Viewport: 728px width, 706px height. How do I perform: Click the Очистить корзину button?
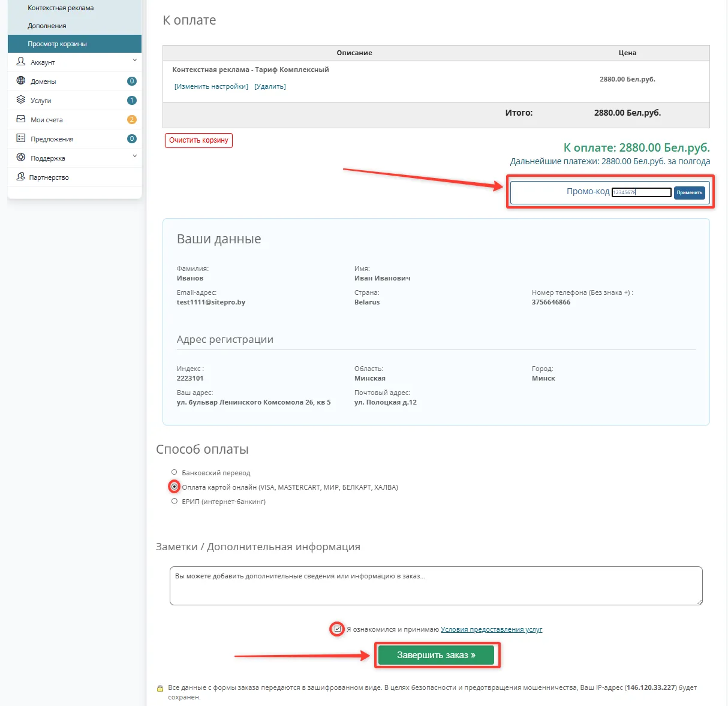pos(198,140)
